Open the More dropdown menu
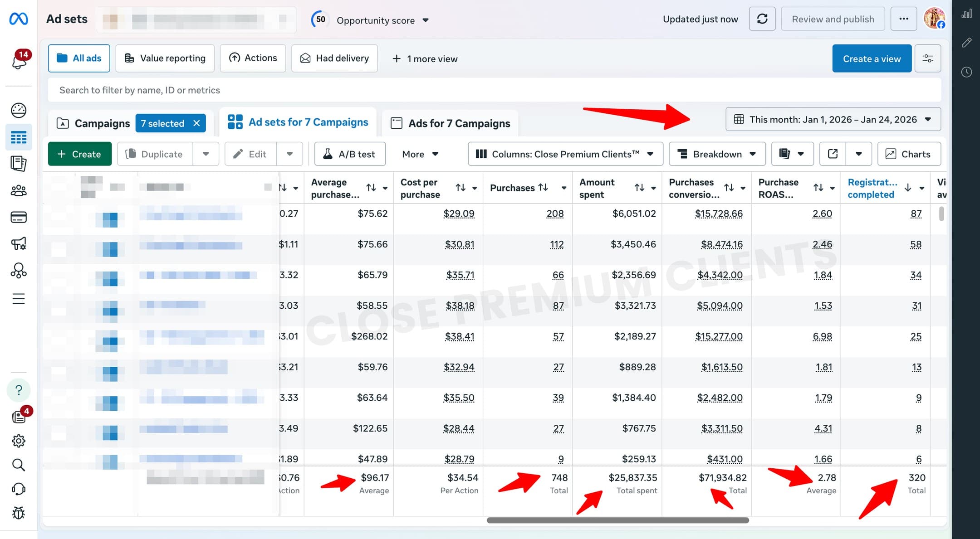This screenshot has height=539, width=980. (x=420, y=154)
